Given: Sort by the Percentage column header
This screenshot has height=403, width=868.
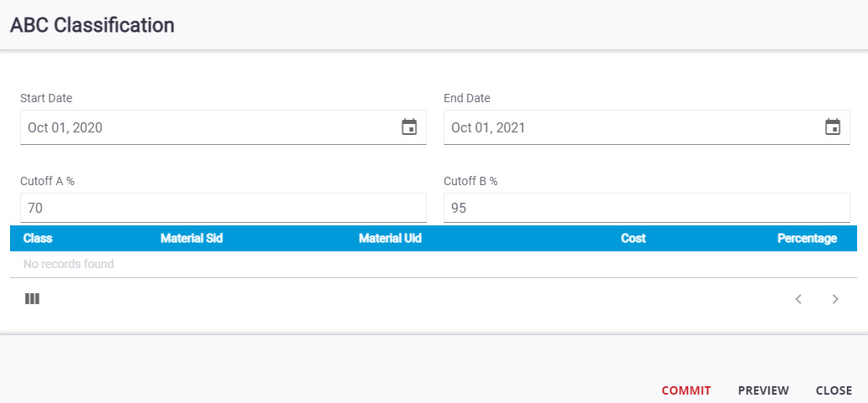Looking at the screenshot, I should [807, 239].
